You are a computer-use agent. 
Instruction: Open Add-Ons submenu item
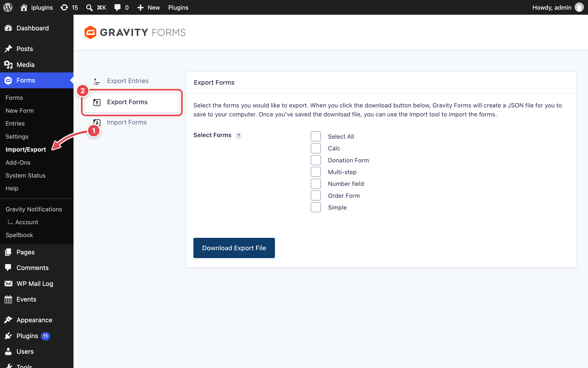(18, 163)
